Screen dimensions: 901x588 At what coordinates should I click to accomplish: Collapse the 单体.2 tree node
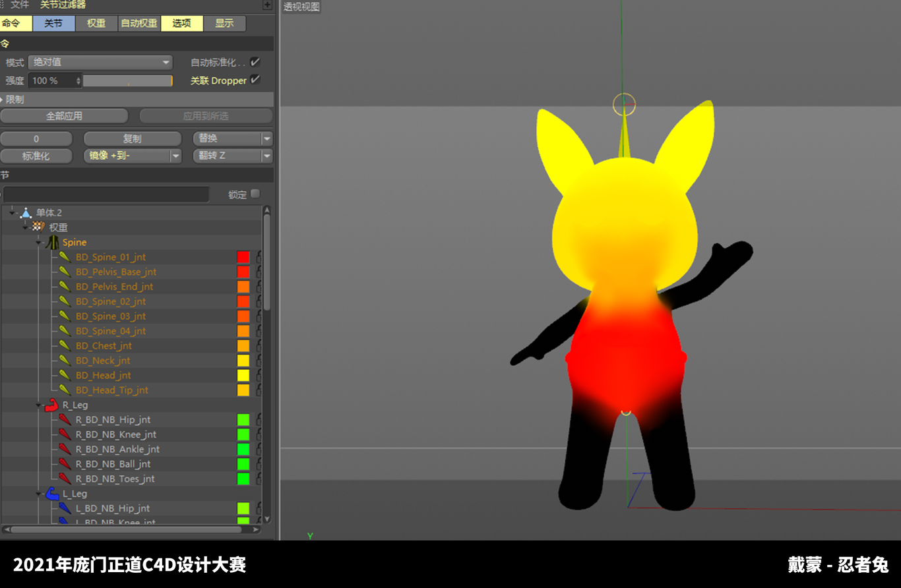(x=12, y=213)
